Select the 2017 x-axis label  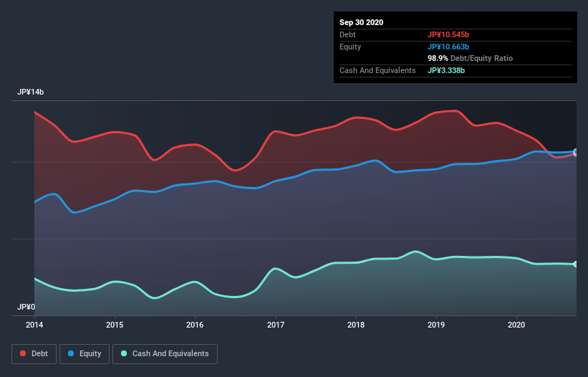click(276, 325)
